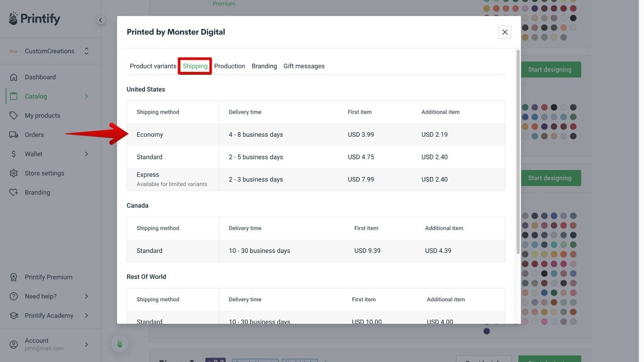Click 'Available for limited variants' note
This screenshot has height=362, width=644.
pos(172,184)
